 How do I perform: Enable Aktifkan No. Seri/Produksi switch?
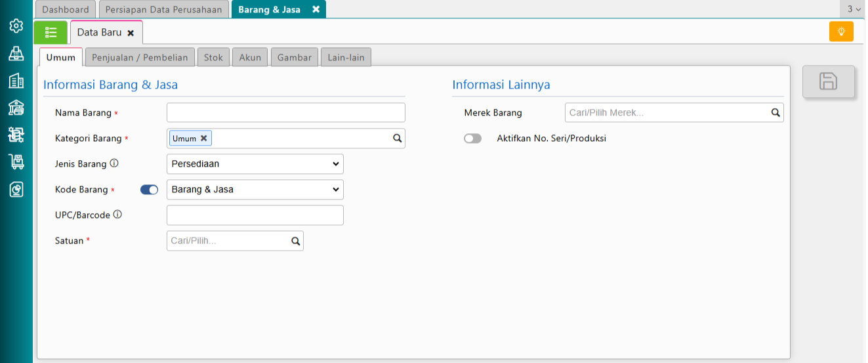tap(472, 139)
